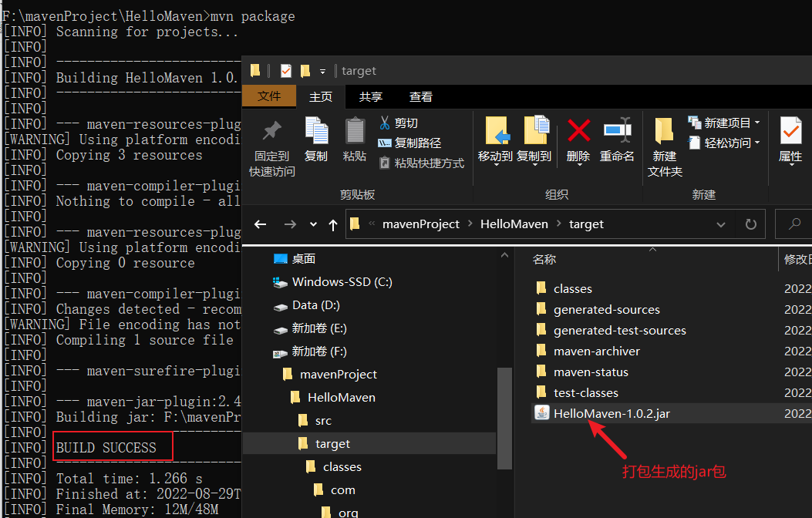Open Copy to (复制到) command
The image size is (812, 518).
coord(534,140)
